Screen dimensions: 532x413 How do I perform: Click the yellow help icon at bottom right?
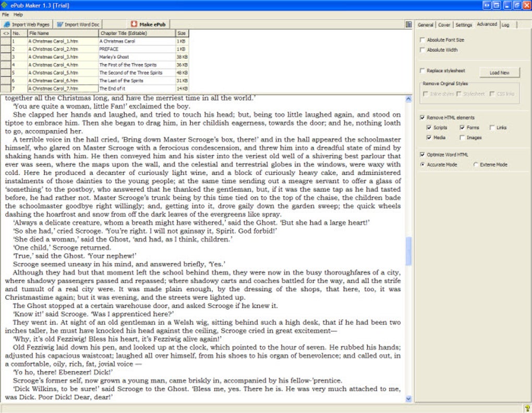point(528,407)
